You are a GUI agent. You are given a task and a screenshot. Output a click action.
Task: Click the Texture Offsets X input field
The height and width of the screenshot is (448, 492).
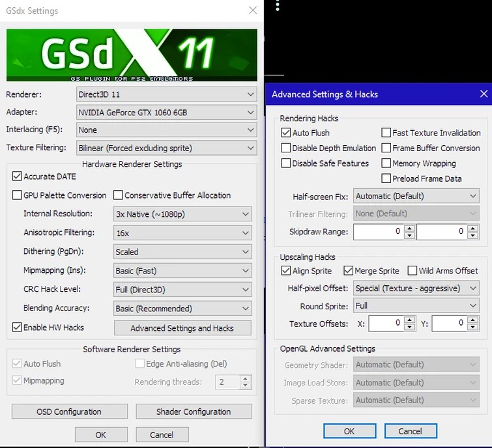coord(386,323)
